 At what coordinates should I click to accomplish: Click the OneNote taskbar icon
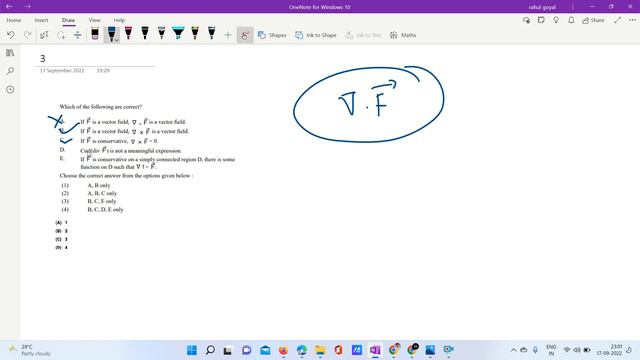[375, 350]
